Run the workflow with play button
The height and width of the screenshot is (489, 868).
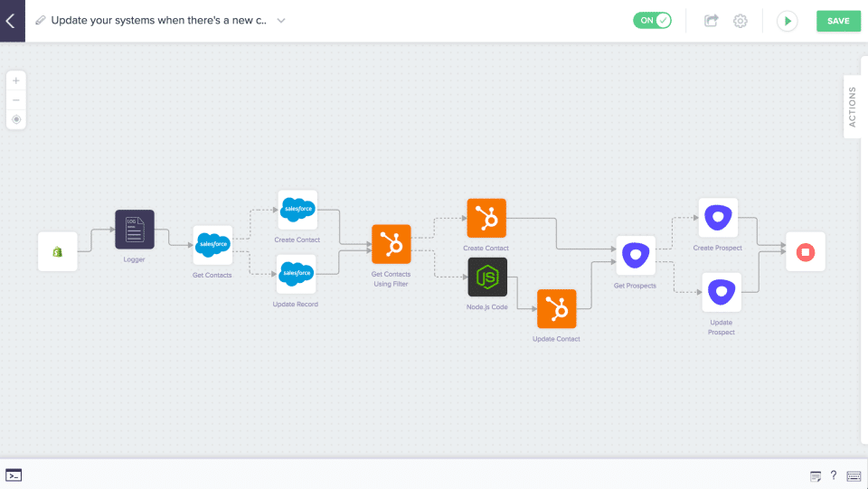pyautogui.click(x=788, y=21)
